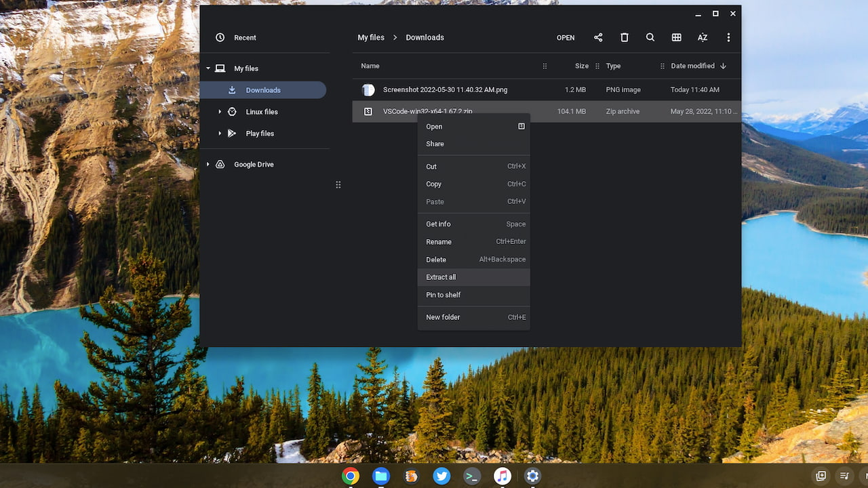Click the Delete trash can icon
This screenshot has height=488, width=868.
[625, 38]
